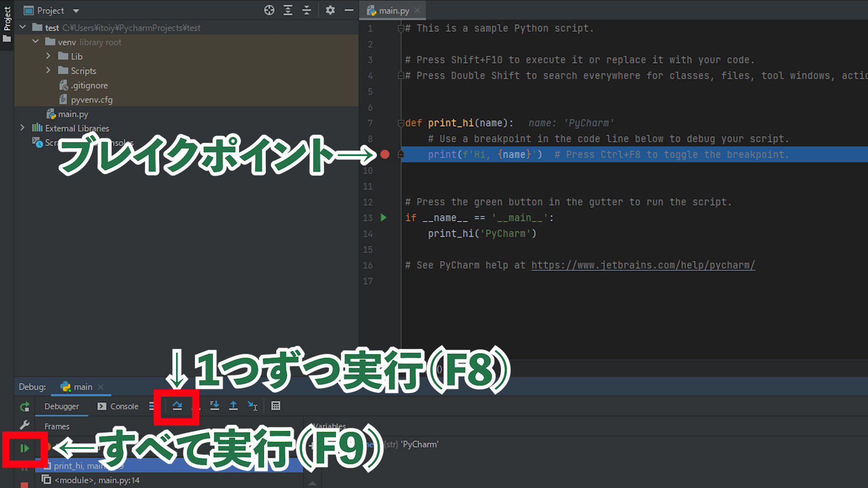Click Step Into My Code icon
868x488 pixels.
pyautogui.click(x=214, y=406)
